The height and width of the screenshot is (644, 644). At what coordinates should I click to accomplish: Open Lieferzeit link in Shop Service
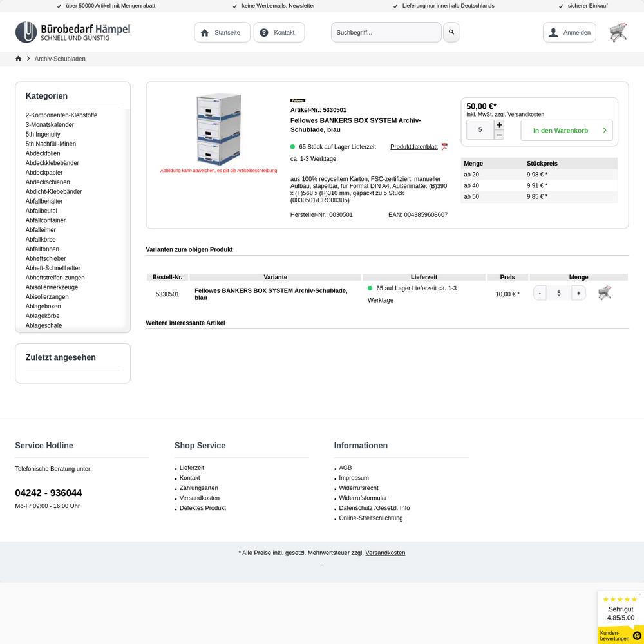coord(192,468)
